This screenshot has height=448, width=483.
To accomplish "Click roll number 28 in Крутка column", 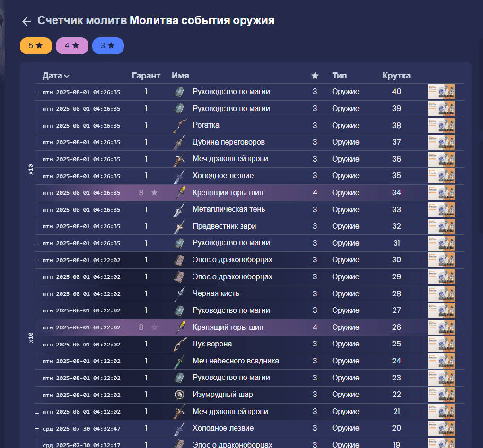I will click(x=396, y=294).
